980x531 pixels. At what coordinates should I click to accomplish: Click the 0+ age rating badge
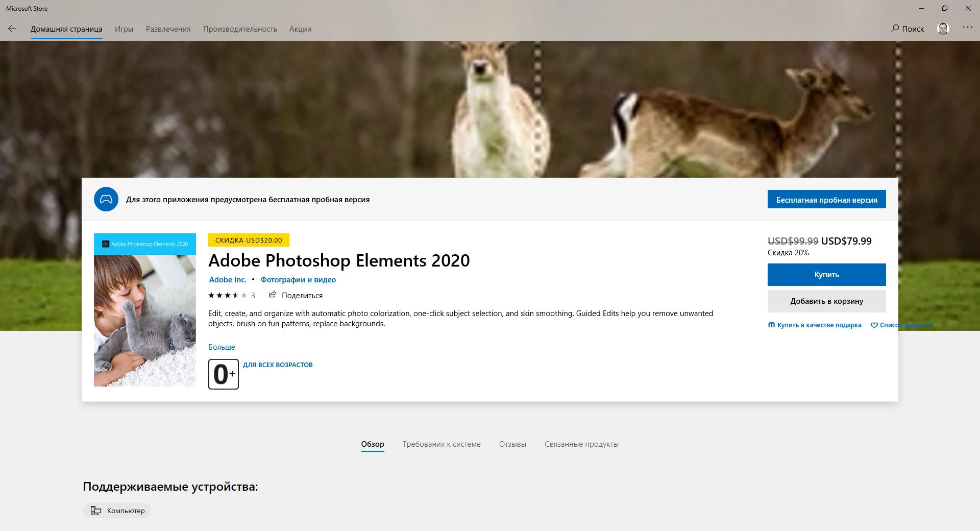[x=224, y=374]
